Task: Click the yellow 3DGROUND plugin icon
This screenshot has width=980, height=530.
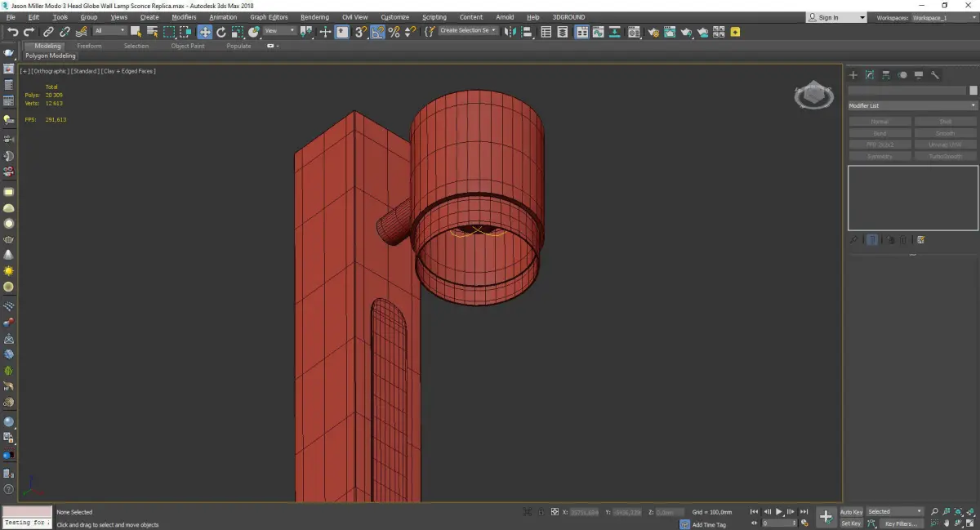Action: click(735, 32)
